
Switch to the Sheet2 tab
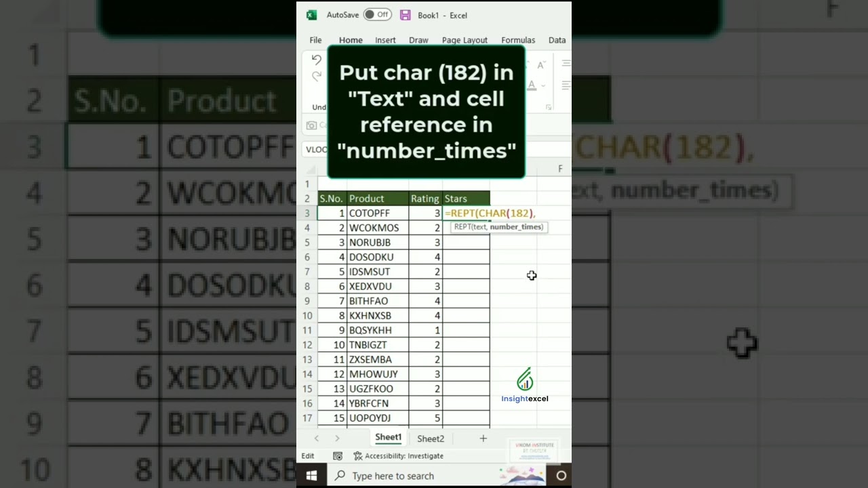coord(431,439)
